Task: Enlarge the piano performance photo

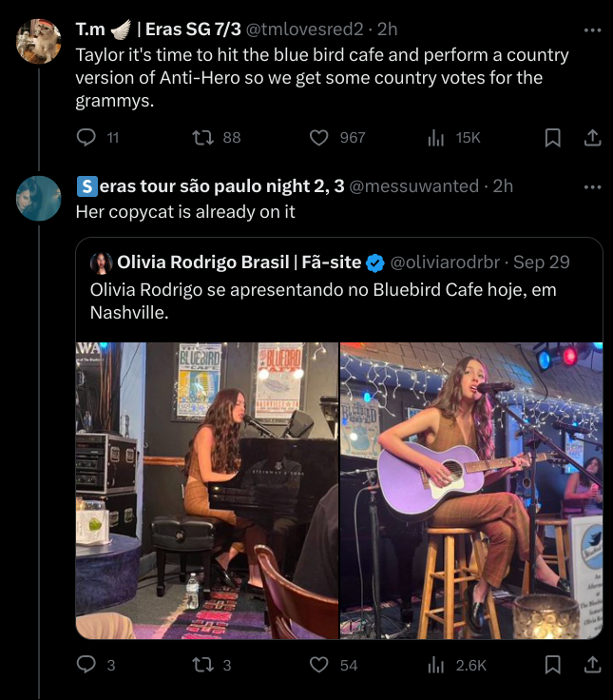Action: coord(207,490)
